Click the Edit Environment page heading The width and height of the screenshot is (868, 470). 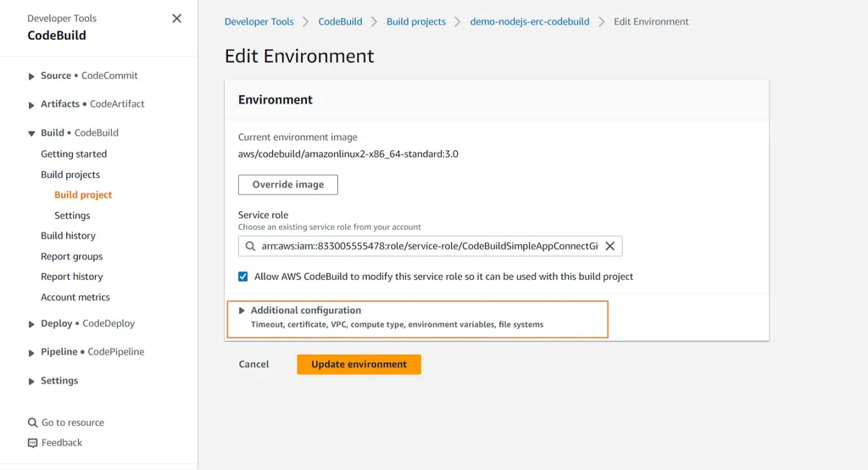(x=299, y=56)
